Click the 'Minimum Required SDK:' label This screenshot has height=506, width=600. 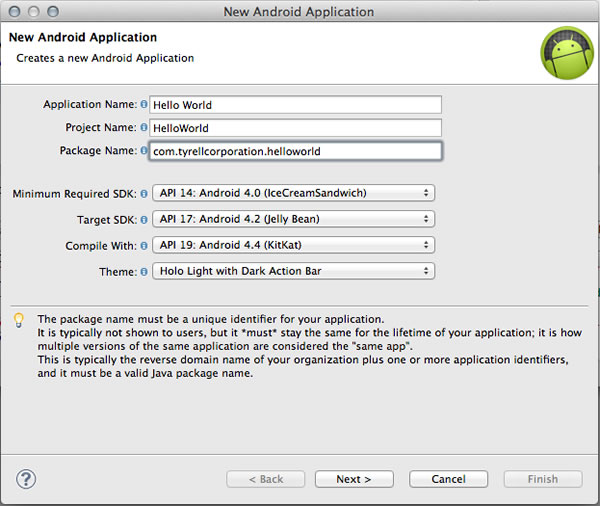coord(75,194)
